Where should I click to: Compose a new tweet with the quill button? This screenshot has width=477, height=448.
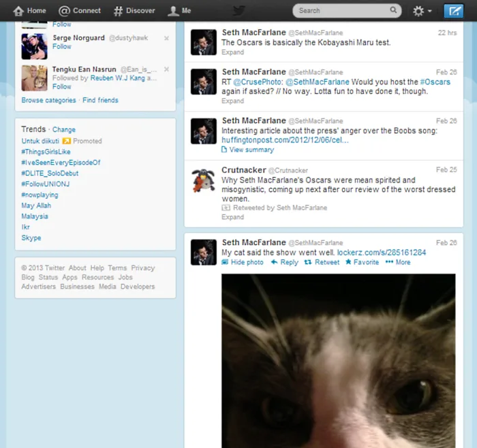pyautogui.click(x=453, y=11)
